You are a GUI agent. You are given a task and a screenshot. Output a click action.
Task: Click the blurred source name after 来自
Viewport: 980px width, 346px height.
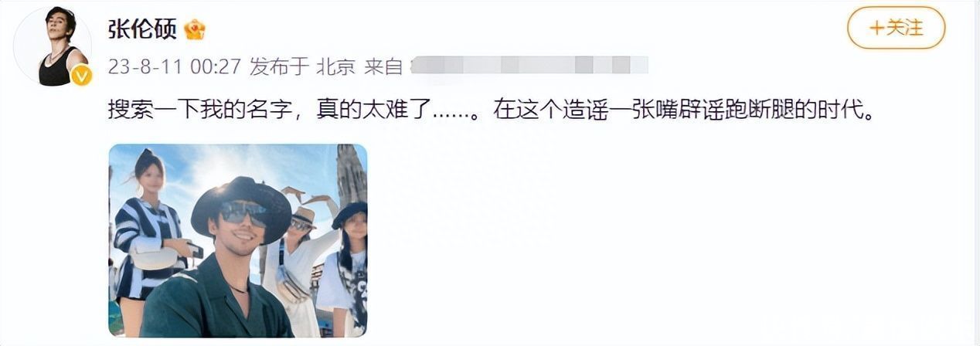coord(529,66)
